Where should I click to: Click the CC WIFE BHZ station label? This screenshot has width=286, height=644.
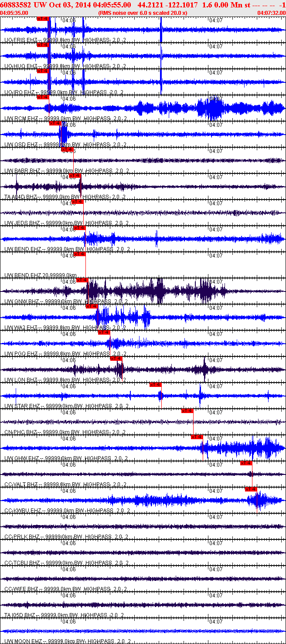coord(21,589)
